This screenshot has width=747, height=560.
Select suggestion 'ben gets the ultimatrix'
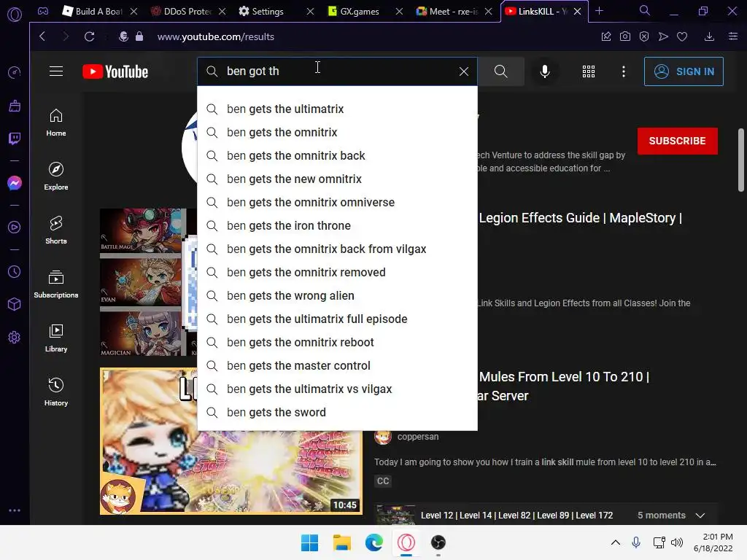point(337,109)
